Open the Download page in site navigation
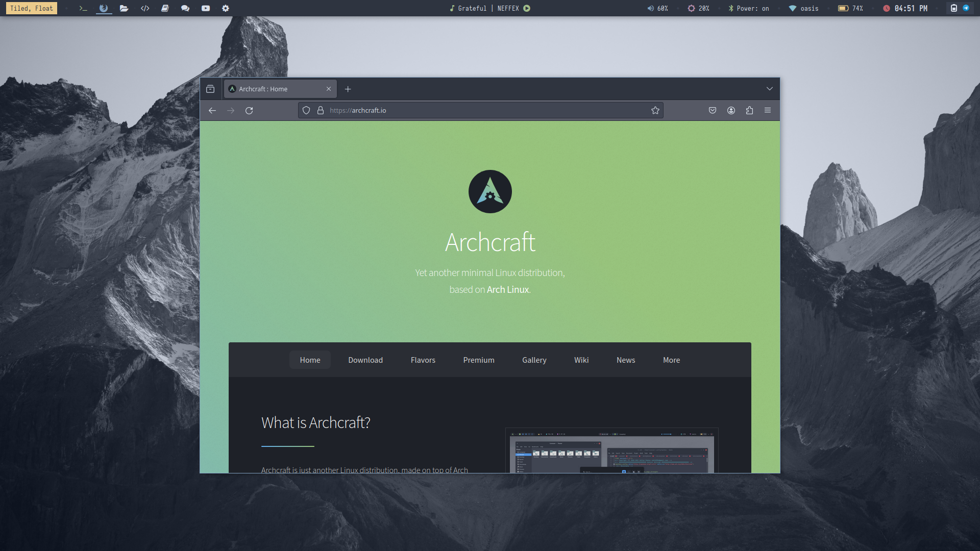The height and width of the screenshot is (551, 980). pyautogui.click(x=365, y=360)
